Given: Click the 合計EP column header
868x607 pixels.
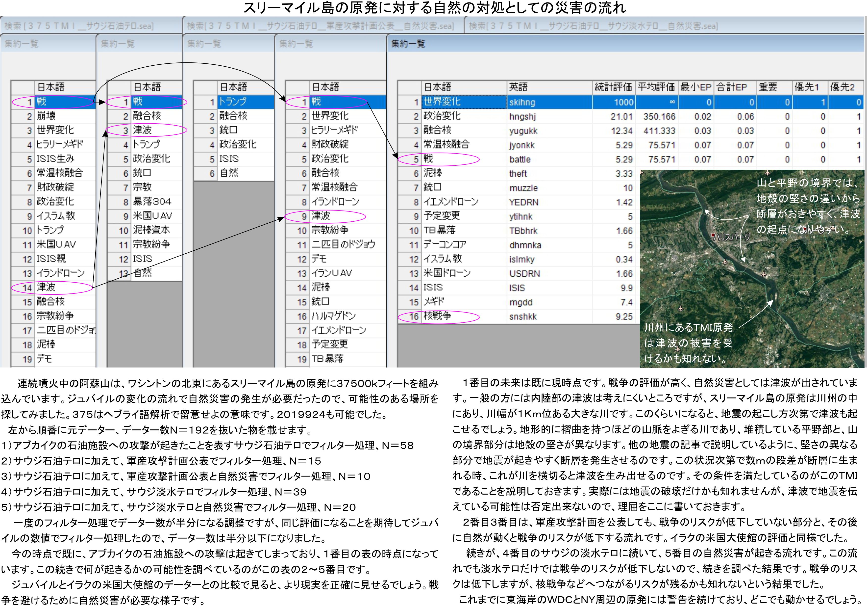Looking at the screenshot, I should click(732, 87).
